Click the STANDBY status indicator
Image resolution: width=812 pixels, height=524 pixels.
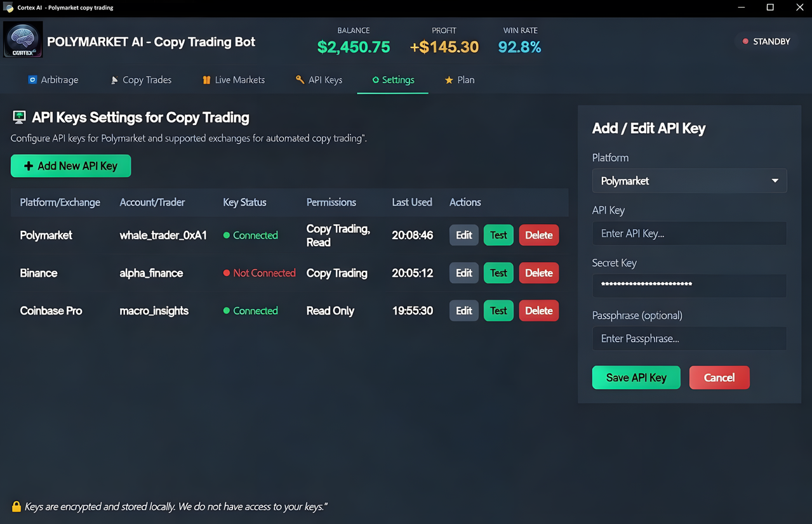coord(766,41)
